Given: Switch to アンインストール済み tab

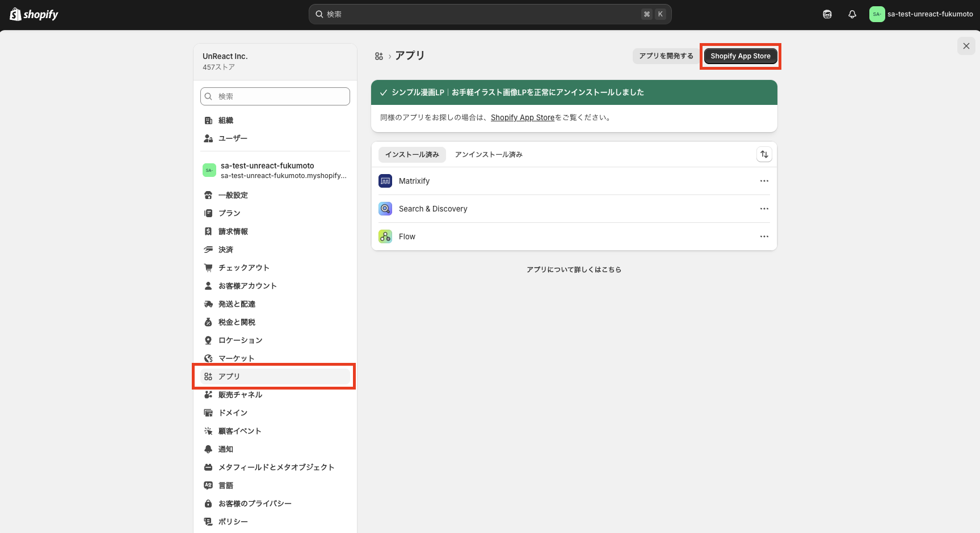Looking at the screenshot, I should [489, 154].
